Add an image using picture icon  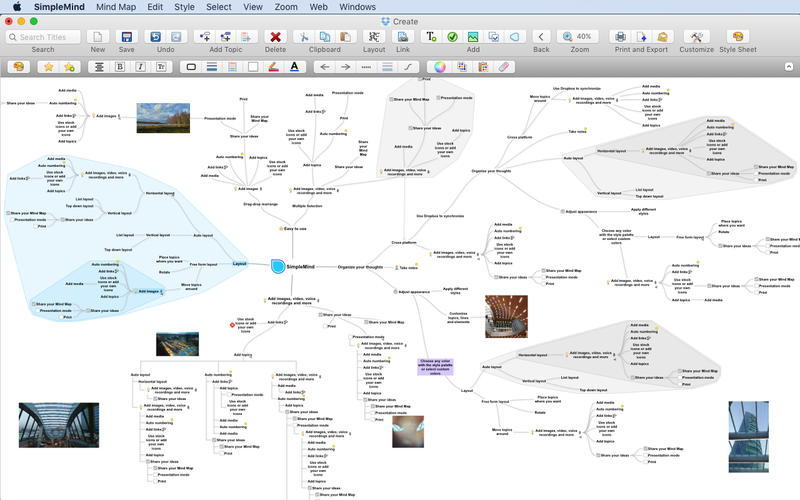coord(473,37)
